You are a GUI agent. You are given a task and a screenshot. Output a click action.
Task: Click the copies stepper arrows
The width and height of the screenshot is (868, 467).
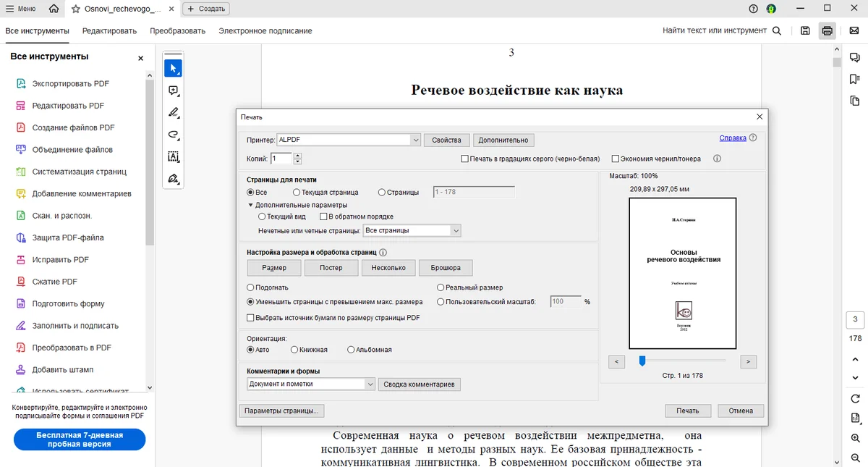(297, 159)
